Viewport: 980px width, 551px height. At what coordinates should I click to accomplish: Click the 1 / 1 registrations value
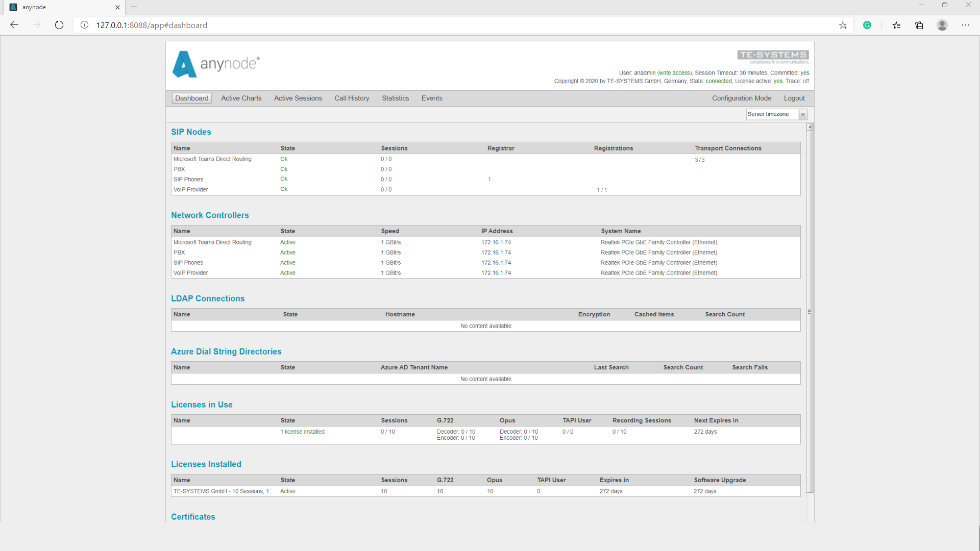(602, 190)
